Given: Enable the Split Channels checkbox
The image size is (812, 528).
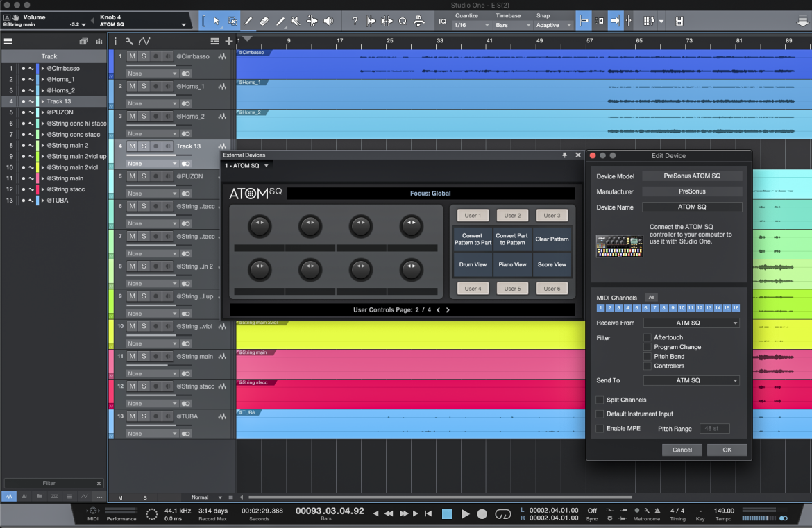Looking at the screenshot, I should point(600,400).
